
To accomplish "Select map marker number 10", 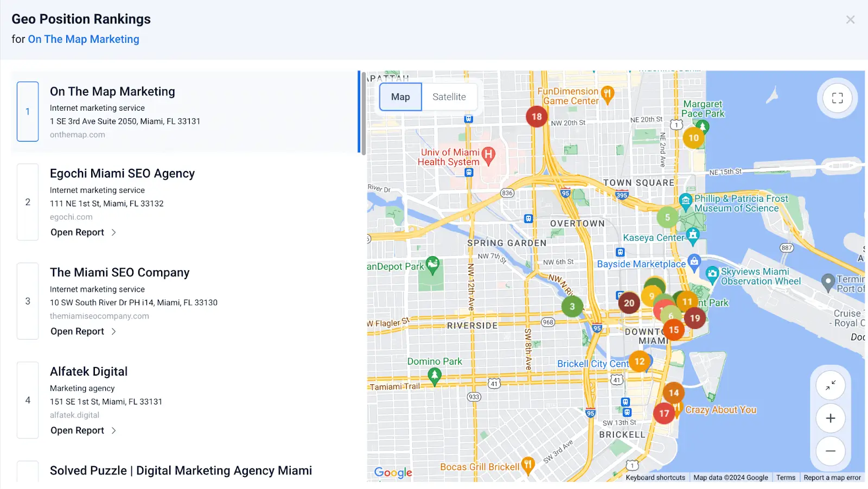I will (x=694, y=138).
